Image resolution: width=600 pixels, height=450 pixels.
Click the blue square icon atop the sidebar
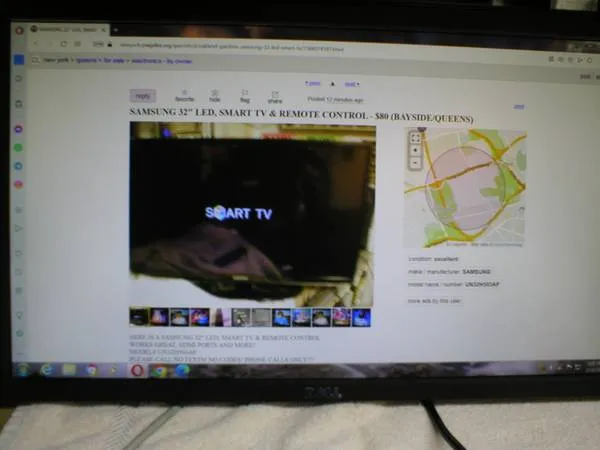click(19, 59)
